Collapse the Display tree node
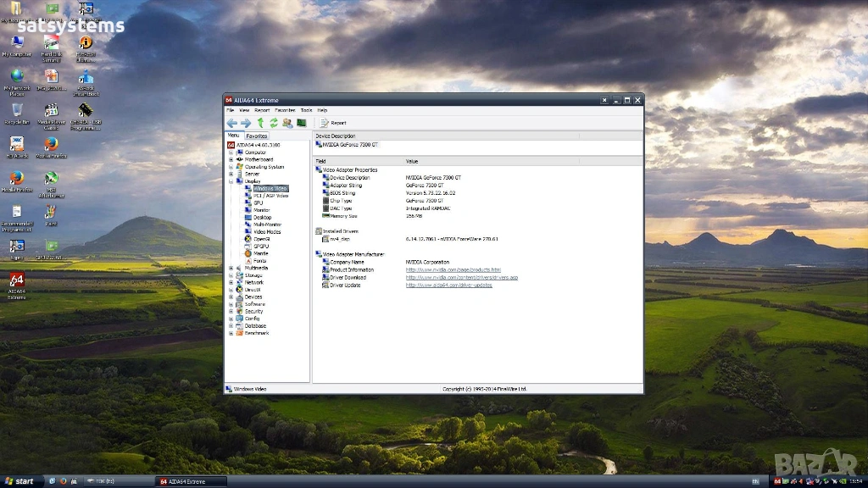 (231, 180)
